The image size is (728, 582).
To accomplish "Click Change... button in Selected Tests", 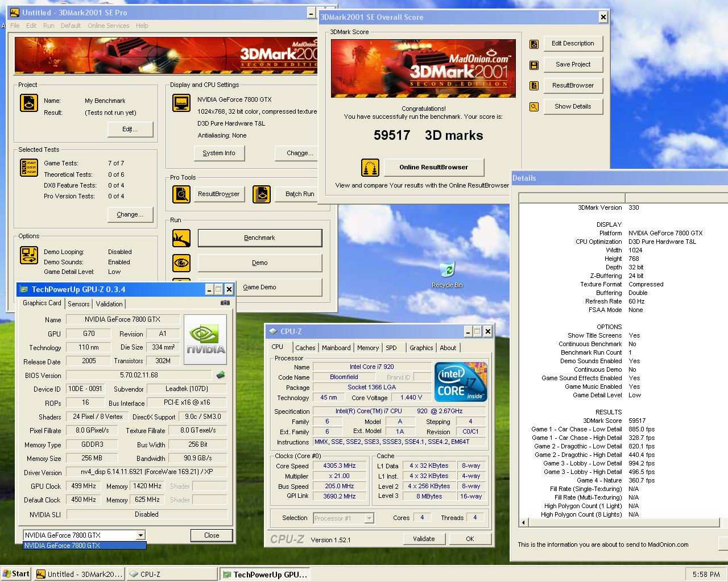I will point(130,215).
